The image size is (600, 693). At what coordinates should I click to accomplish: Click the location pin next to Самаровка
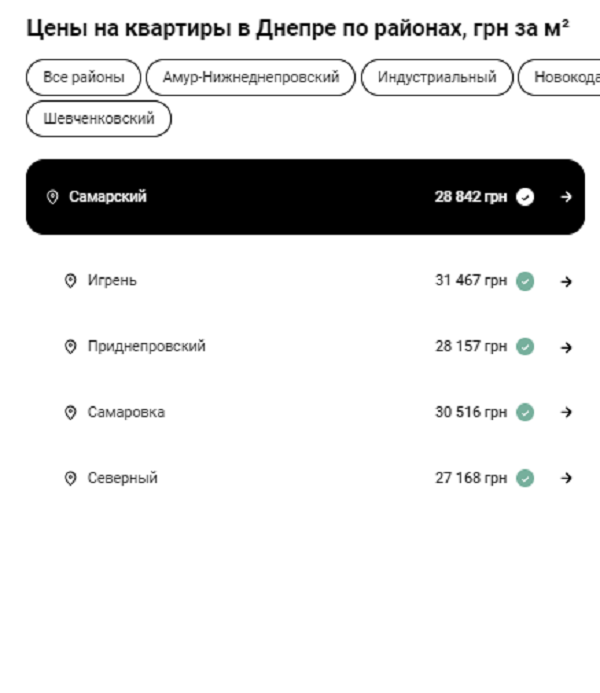70,412
